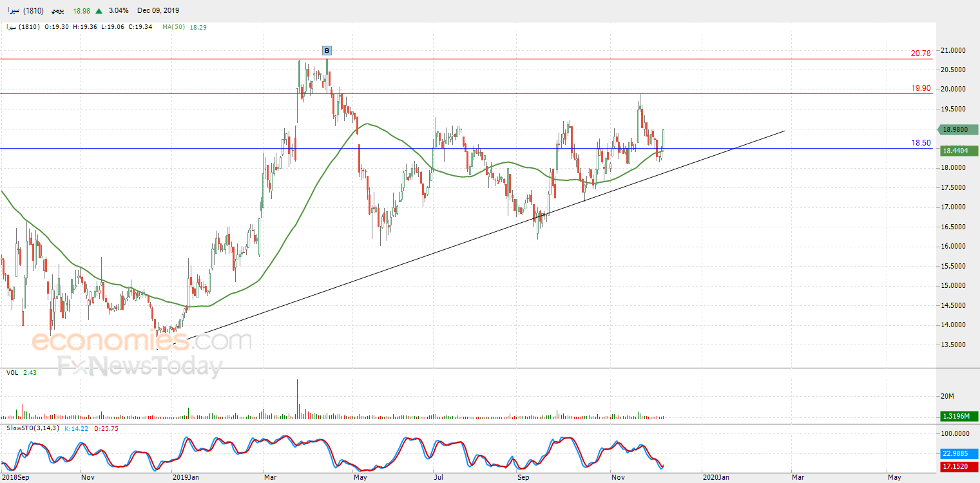Select the 20.78 resistance level label
The image size is (980, 483).
[921, 53]
